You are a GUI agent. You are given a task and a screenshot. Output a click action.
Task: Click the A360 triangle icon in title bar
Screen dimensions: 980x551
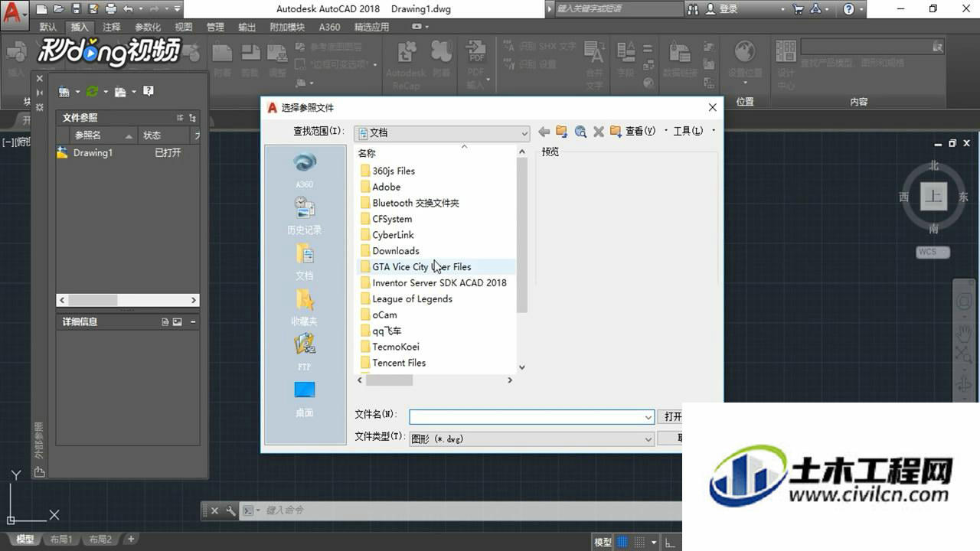[x=815, y=9]
